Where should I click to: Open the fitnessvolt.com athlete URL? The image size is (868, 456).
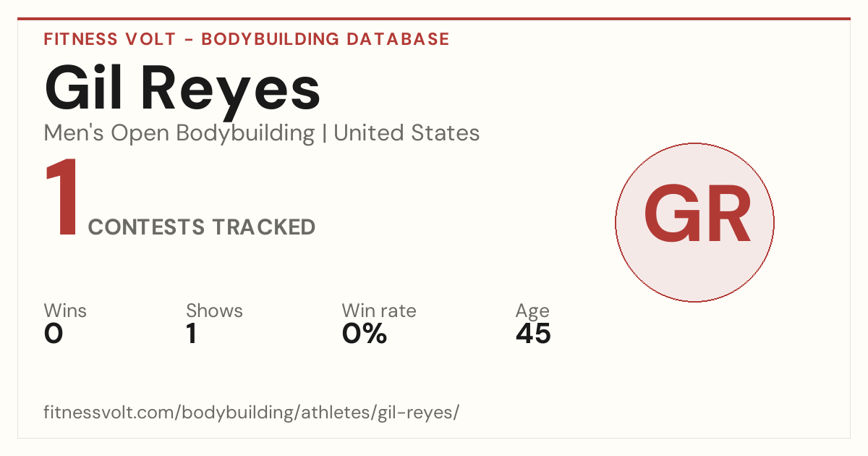252,413
